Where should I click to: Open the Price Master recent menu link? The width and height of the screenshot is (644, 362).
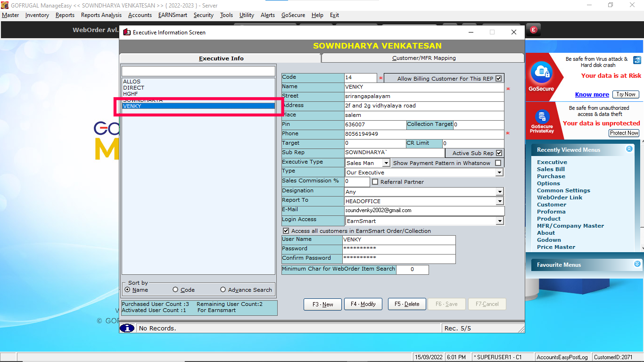point(556,247)
